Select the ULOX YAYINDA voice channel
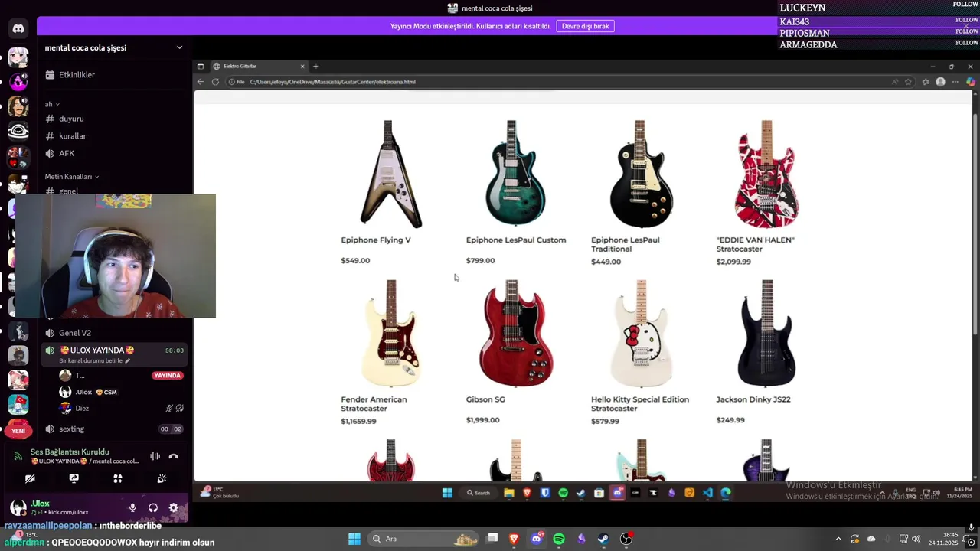Viewport: 980px width, 551px height. [114, 354]
